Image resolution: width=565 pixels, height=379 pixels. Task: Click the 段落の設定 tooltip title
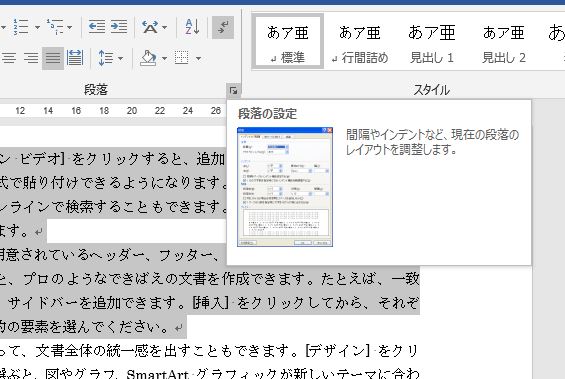tap(267, 114)
